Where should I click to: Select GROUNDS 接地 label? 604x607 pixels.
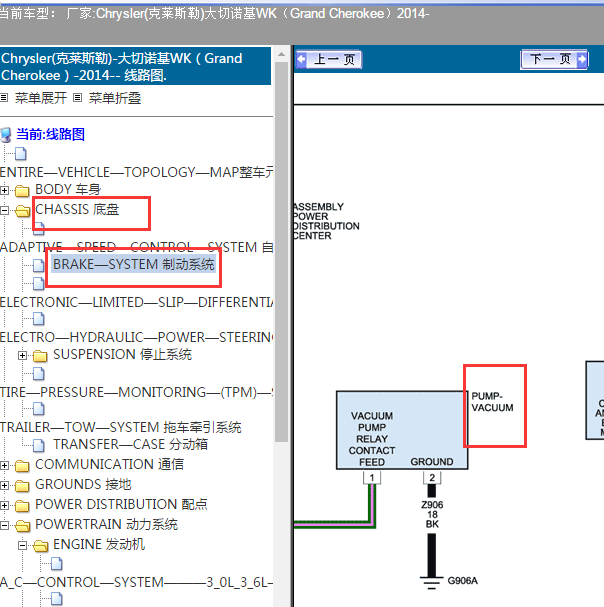(x=83, y=484)
